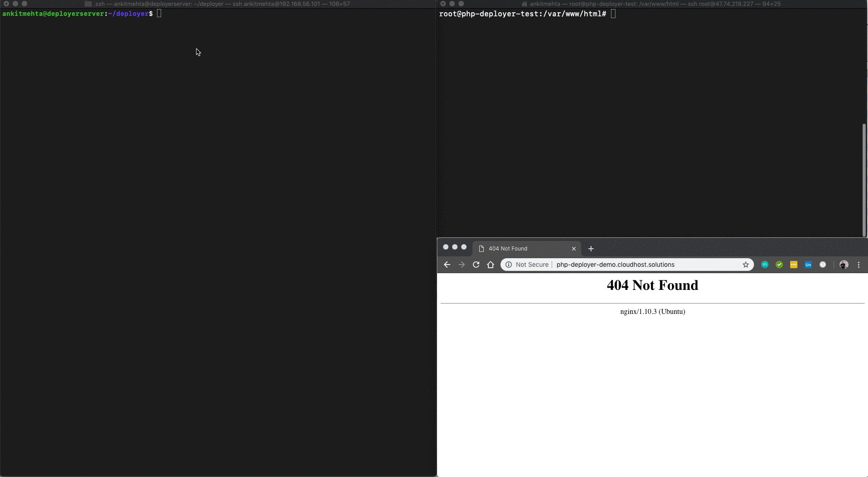Close the left terminal window
The image size is (868, 477).
tap(6, 4)
